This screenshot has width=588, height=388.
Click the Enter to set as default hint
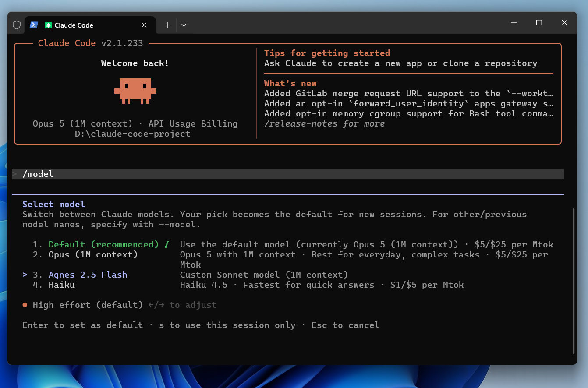coord(82,325)
